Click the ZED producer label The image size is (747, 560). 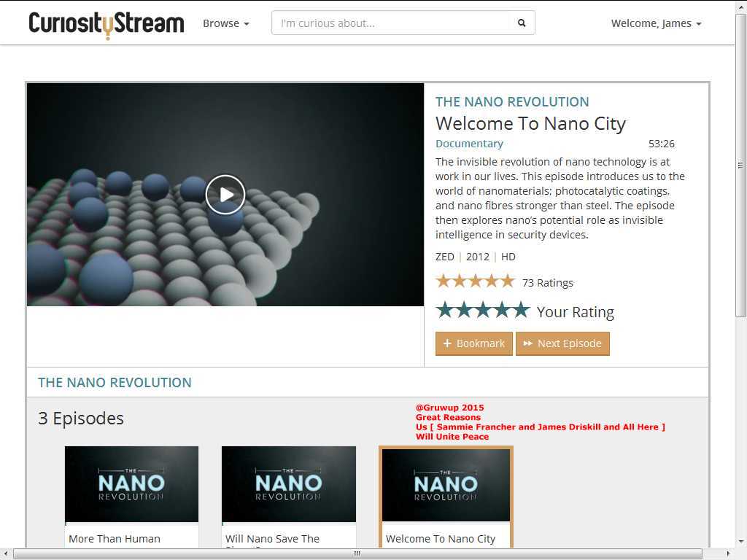pos(445,257)
